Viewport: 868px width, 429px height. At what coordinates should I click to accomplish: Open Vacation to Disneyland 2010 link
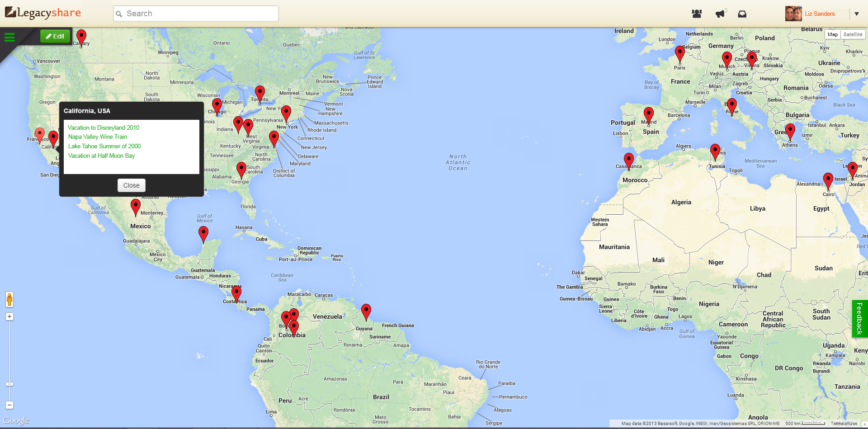(x=104, y=127)
